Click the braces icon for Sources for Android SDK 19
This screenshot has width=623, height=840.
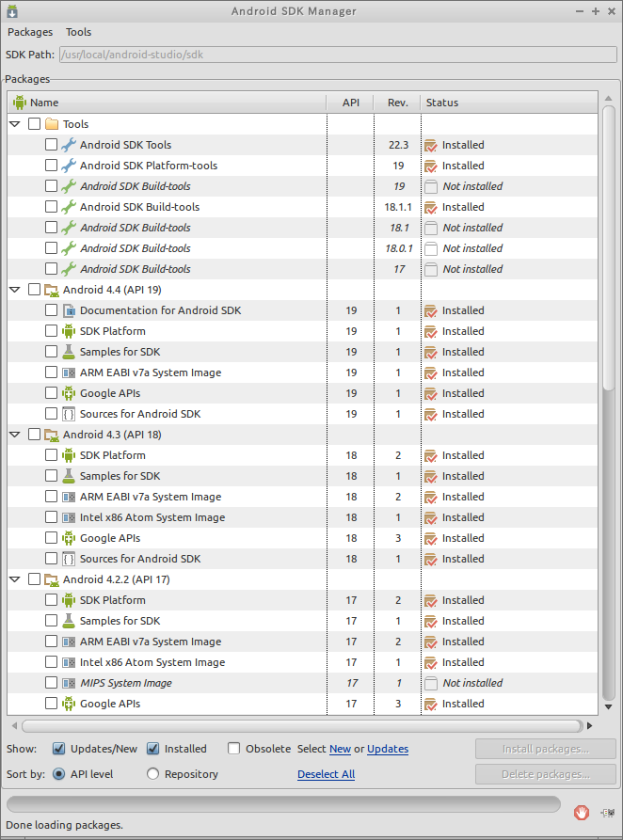[x=69, y=414]
